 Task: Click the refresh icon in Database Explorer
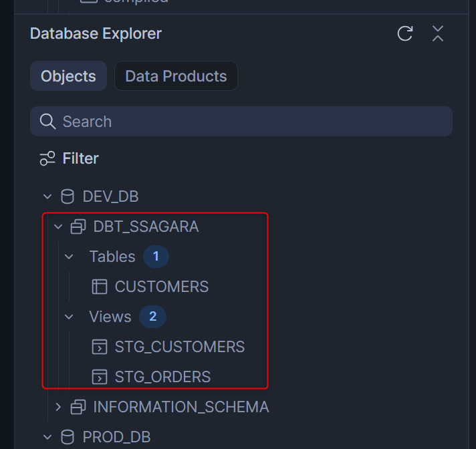(x=405, y=33)
